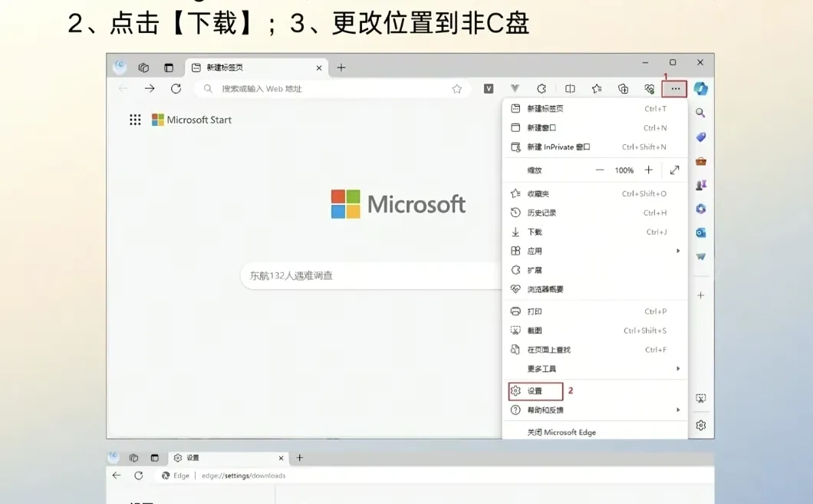Screen dimensions: 813x504
Task: Open the Favorites star-list toolbar icon
Action: 597,89
